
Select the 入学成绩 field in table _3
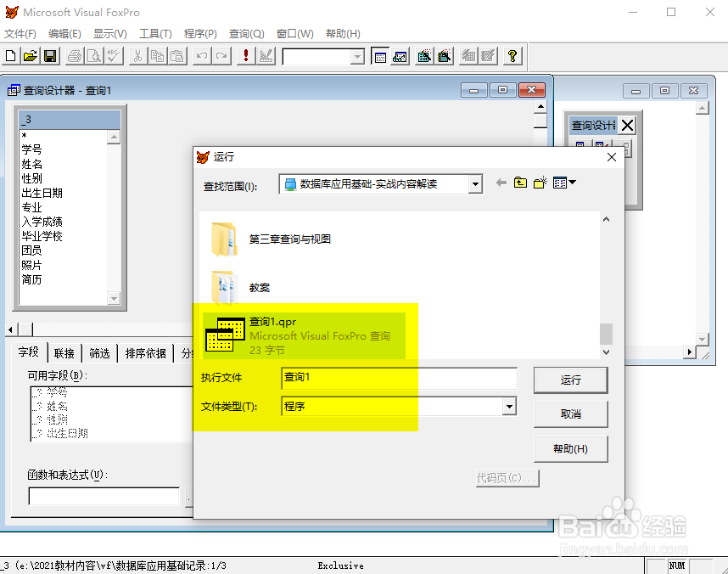[x=42, y=222]
